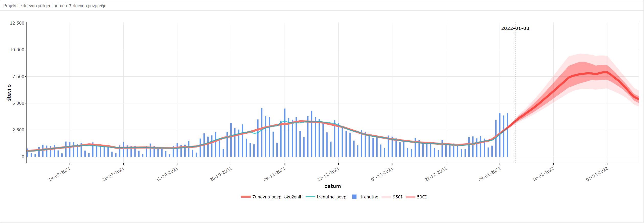
Task: Click the teal line legend icon
Action: click(x=310, y=197)
